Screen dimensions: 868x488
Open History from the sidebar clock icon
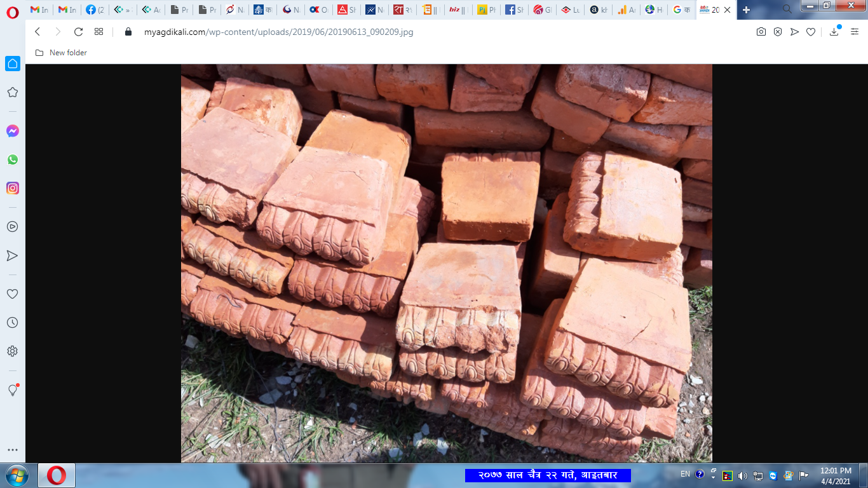[x=13, y=323]
